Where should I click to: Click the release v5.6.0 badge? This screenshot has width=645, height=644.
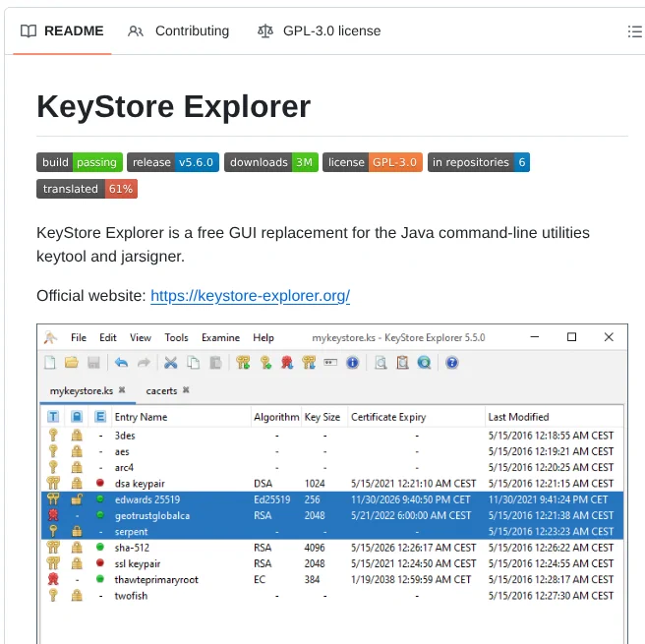173,162
